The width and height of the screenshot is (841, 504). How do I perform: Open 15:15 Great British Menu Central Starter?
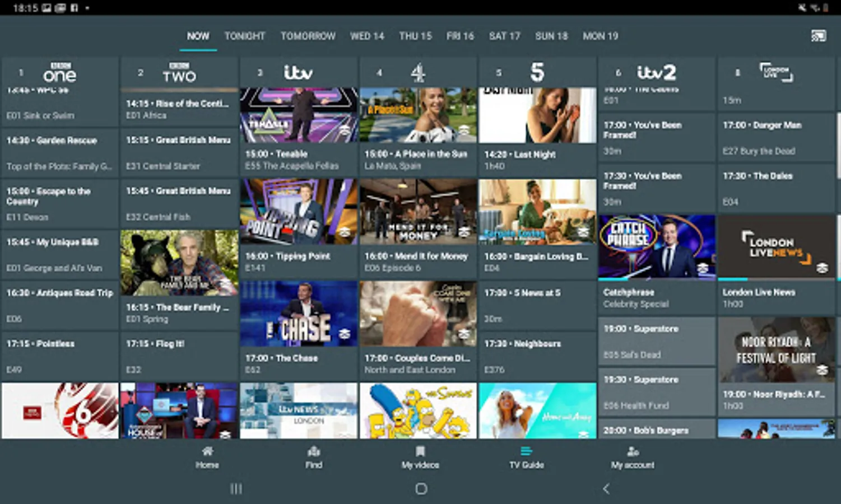(x=179, y=153)
